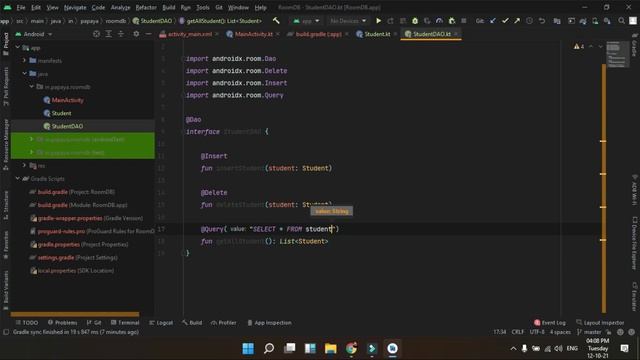This screenshot has height=360, width=640.
Task: Click the Attach debugger to process icon
Action: 451,20
